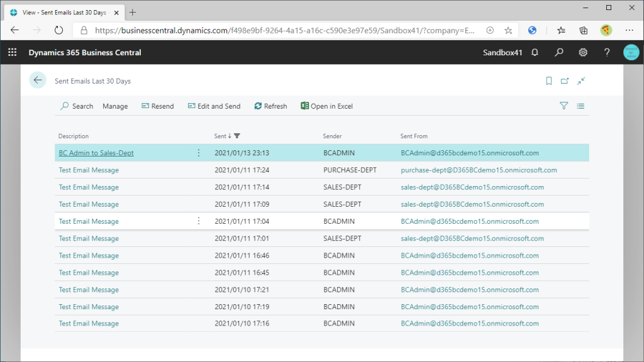Click Open in Excel
This screenshot has width=644, height=362.
click(326, 106)
